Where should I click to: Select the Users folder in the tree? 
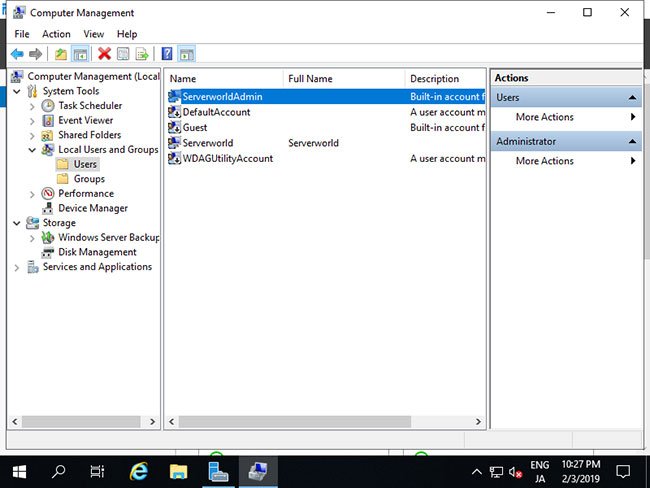coord(85,164)
